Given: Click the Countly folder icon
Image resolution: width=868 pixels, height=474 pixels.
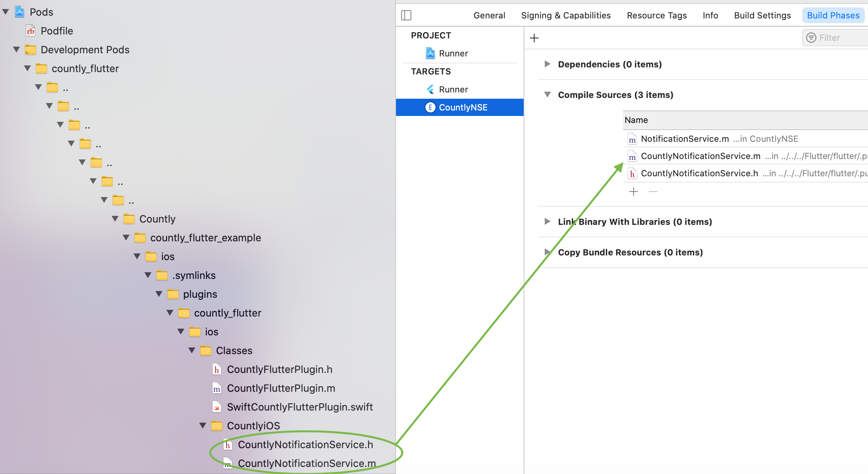Looking at the screenshot, I should (129, 219).
